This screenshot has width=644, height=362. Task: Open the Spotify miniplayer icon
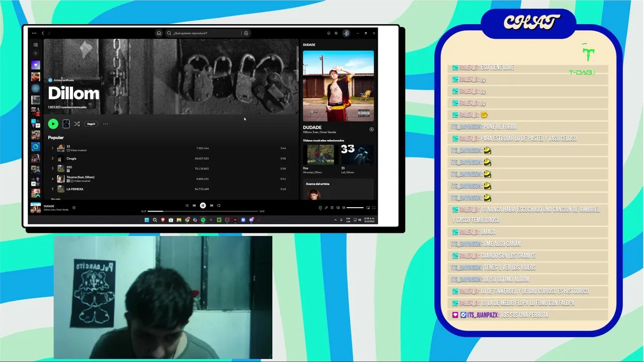(368, 208)
